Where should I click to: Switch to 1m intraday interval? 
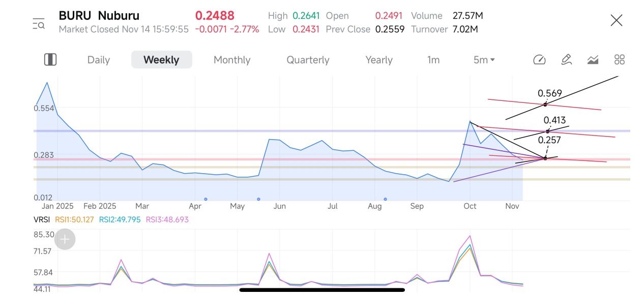[433, 60]
